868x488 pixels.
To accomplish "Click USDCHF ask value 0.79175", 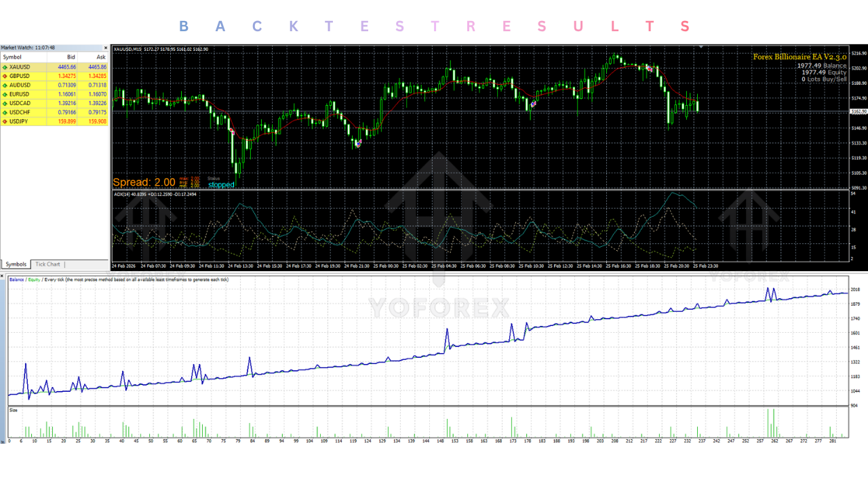I will click(98, 112).
